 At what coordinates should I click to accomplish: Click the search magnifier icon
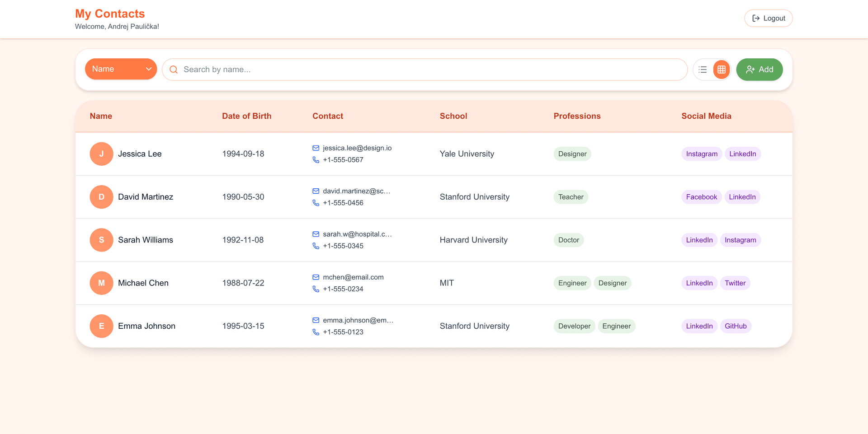click(x=174, y=70)
